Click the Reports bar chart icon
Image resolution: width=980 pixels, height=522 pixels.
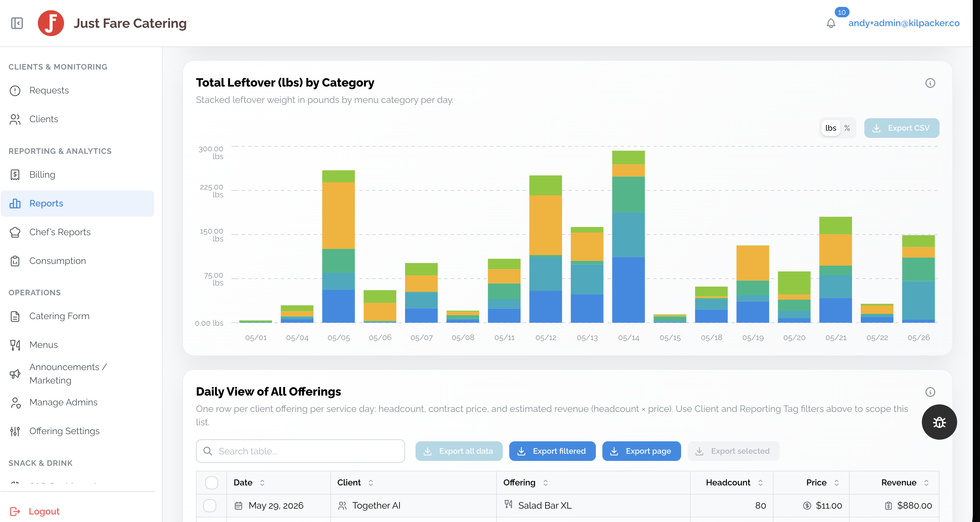15,204
